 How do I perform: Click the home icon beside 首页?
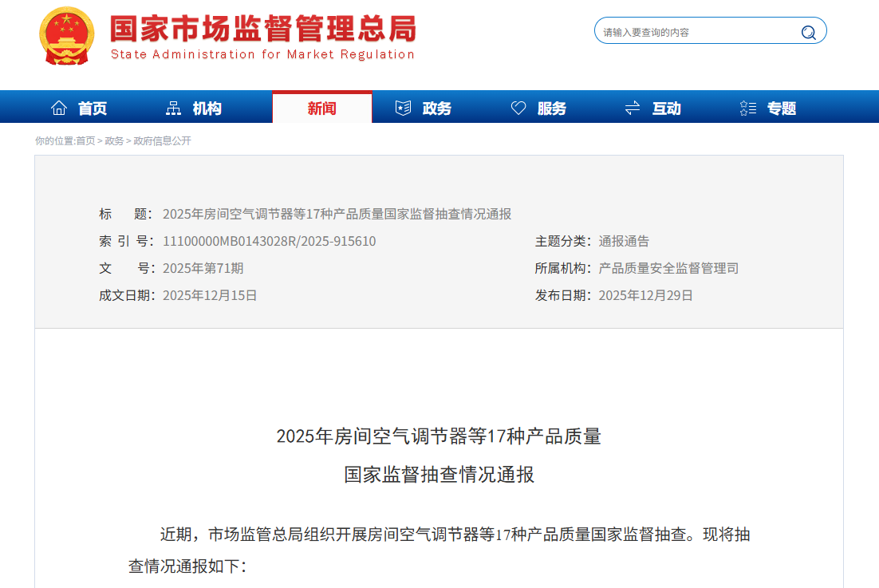pyautogui.click(x=59, y=106)
